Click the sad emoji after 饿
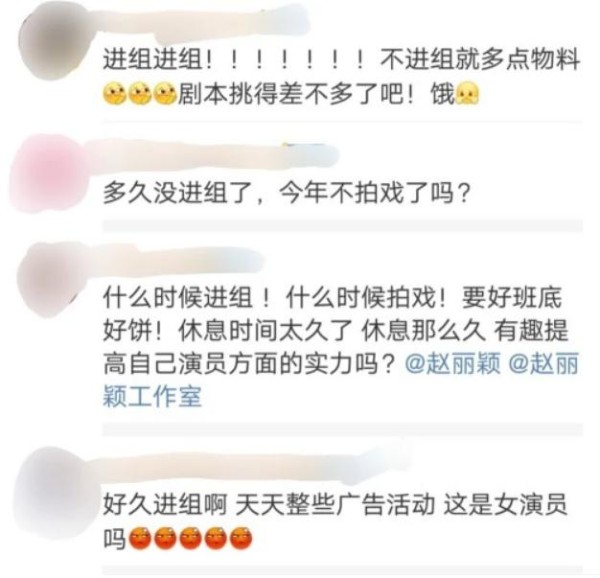This screenshot has height=578, width=600. [467, 94]
